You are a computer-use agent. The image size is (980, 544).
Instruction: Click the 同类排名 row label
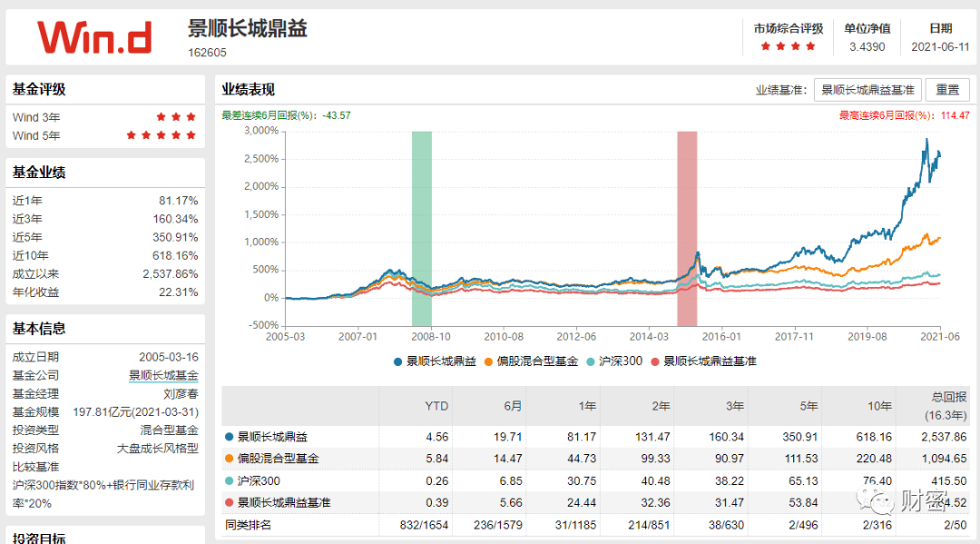[248, 525]
